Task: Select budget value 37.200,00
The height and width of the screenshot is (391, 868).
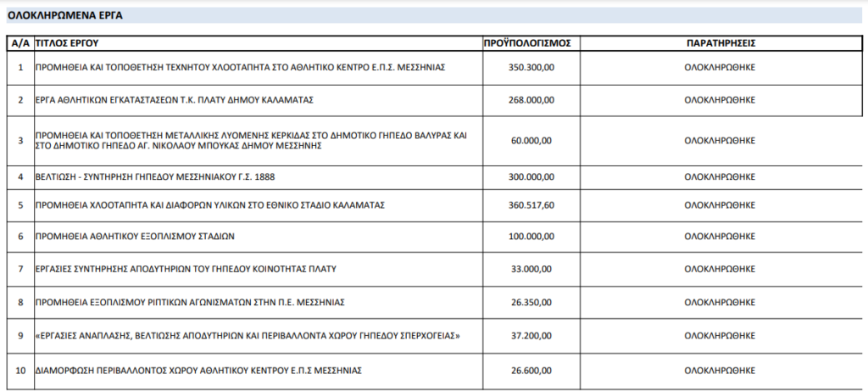Action: (531, 336)
